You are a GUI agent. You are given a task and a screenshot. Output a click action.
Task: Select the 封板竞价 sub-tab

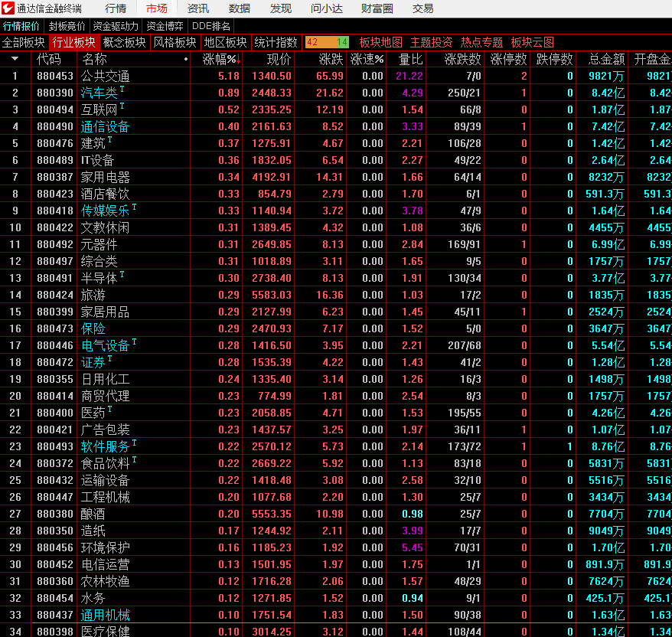coord(67,26)
